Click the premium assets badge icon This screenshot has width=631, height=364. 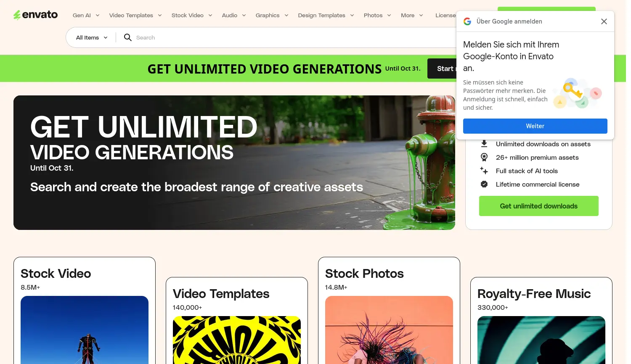tap(484, 157)
